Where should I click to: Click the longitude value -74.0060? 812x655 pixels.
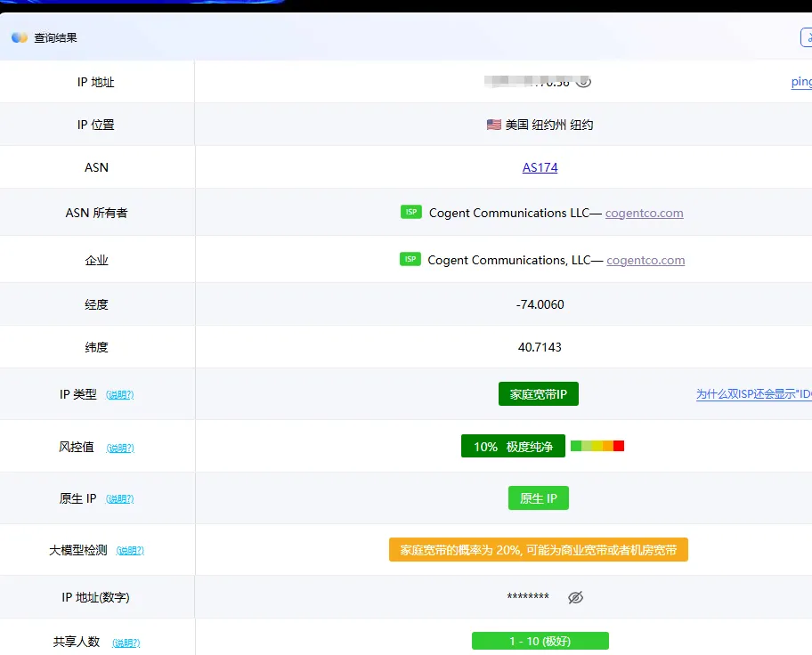point(540,304)
